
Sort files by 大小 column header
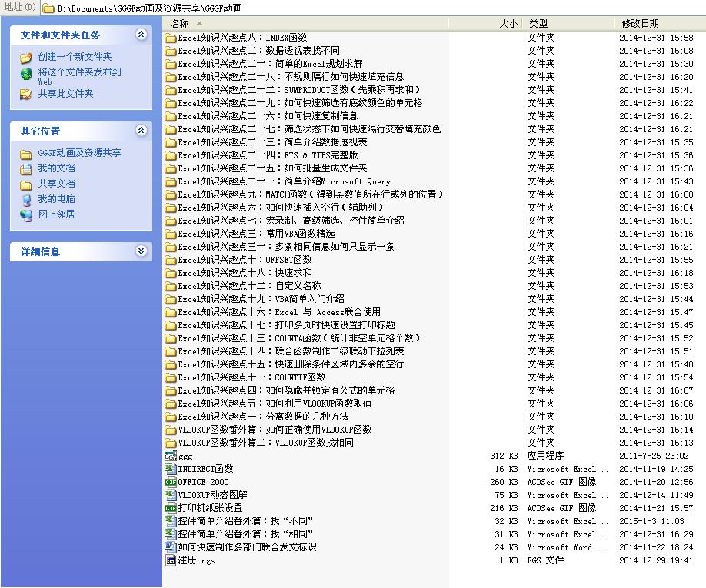point(508,24)
